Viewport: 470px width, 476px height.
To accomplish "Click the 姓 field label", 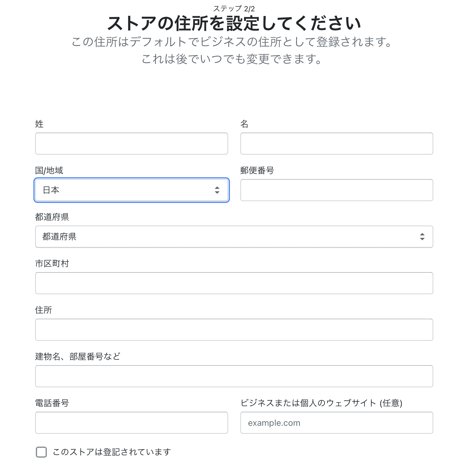I will click(39, 124).
